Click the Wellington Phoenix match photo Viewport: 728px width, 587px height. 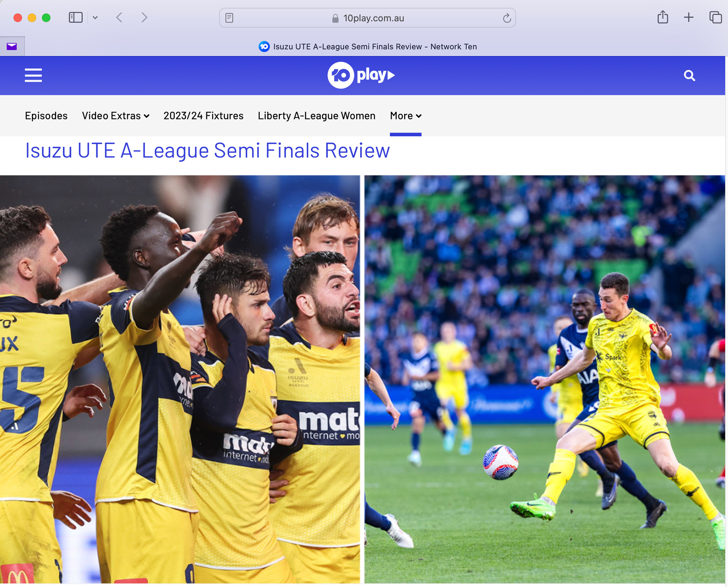[x=544, y=379]
